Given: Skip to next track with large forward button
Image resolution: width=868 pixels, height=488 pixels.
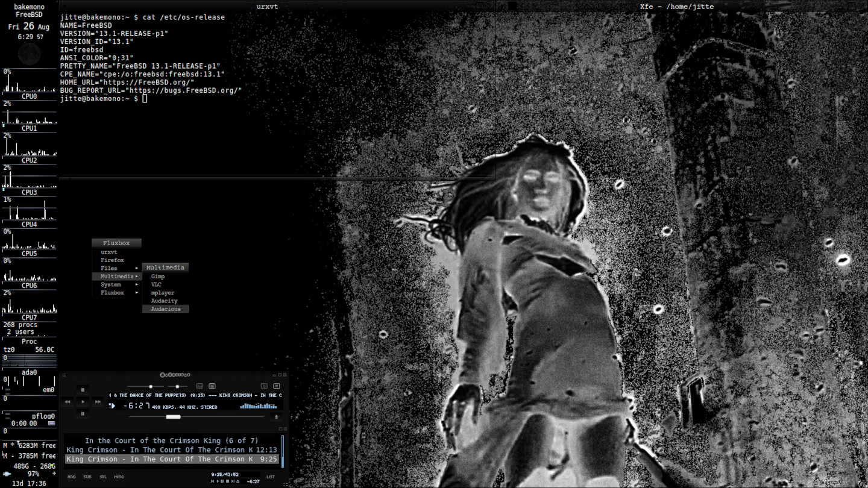Looking at the screenshot, I should tap(98, 402).
